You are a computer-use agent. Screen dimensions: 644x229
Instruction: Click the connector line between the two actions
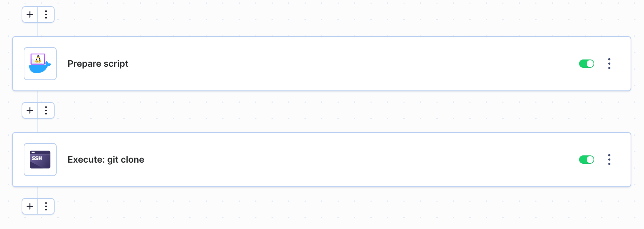pyautogui.click(x=38, y=97)
